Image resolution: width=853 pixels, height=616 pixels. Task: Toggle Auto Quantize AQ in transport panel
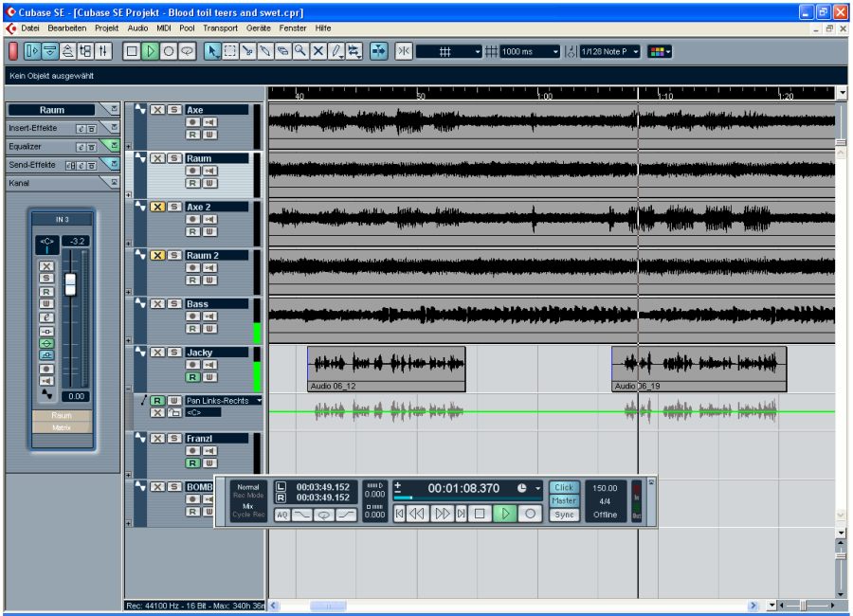coord(281,515)
